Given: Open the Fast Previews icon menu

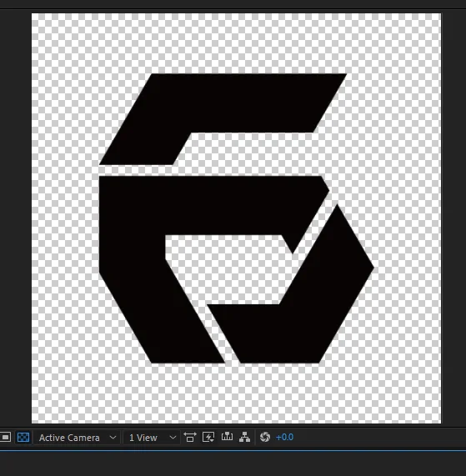Looking at the screenshot, I should [x=208, y=438].
